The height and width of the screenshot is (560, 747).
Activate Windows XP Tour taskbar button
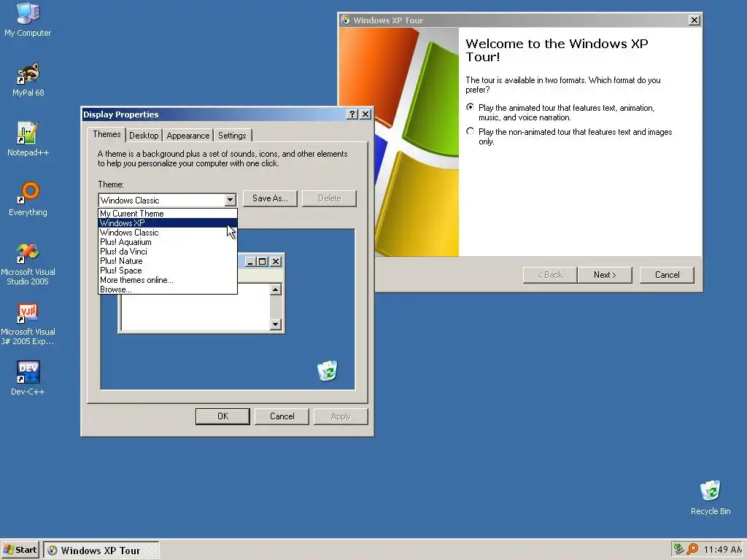[101, 551]
